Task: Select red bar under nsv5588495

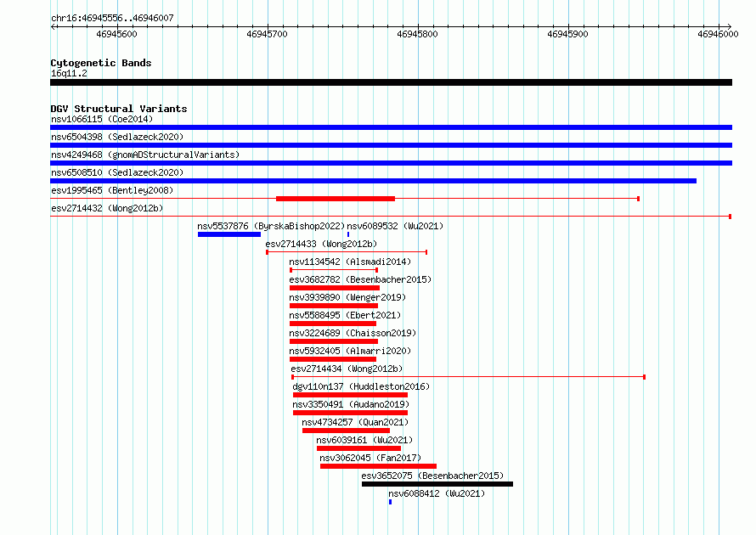Action: click(x=333, y=324)
